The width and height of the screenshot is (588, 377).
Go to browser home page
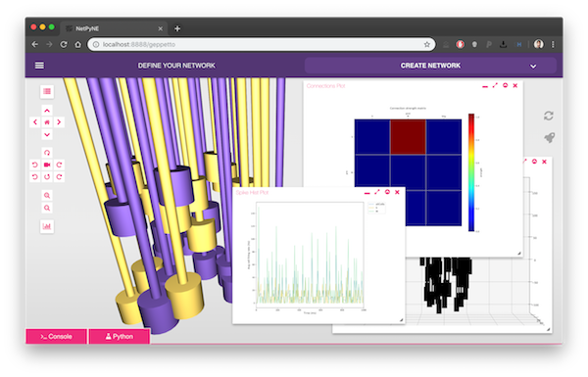click(x=78, y=44)
